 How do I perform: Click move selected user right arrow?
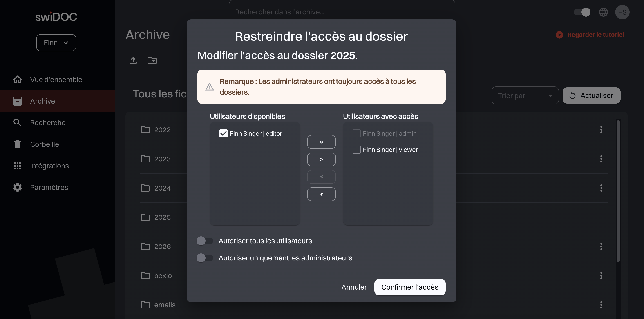tap(321, 159)
